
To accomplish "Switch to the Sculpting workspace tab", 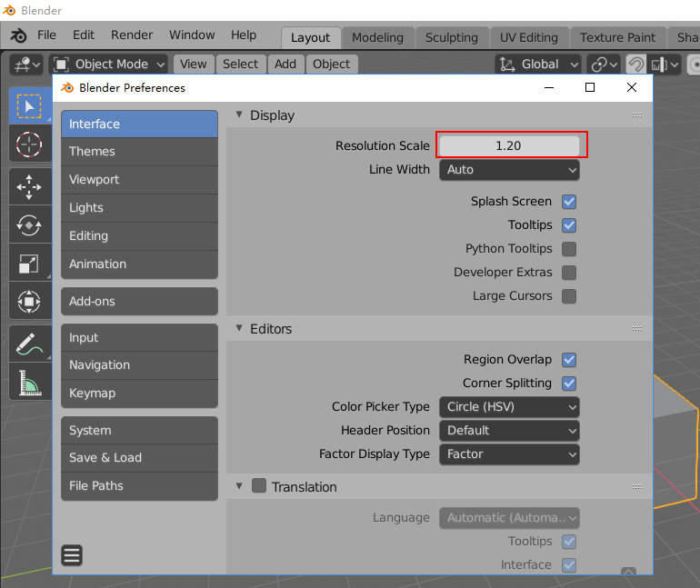I will coord(452,38).
